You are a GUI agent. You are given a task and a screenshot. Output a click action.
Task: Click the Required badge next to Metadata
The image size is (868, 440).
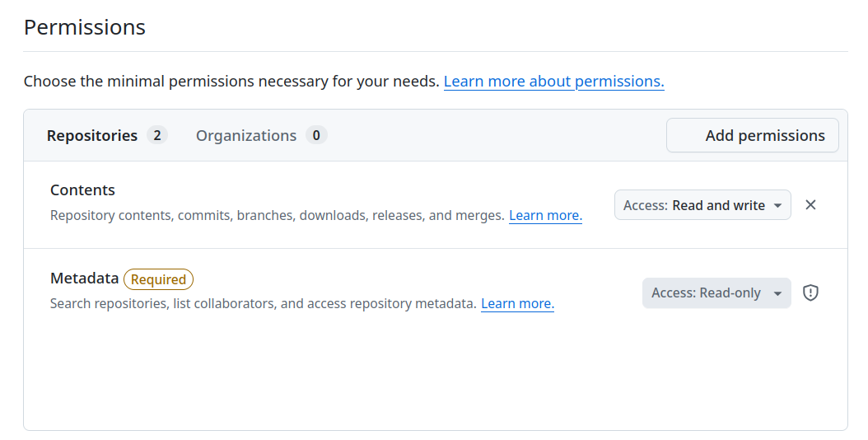coord(158,279)
